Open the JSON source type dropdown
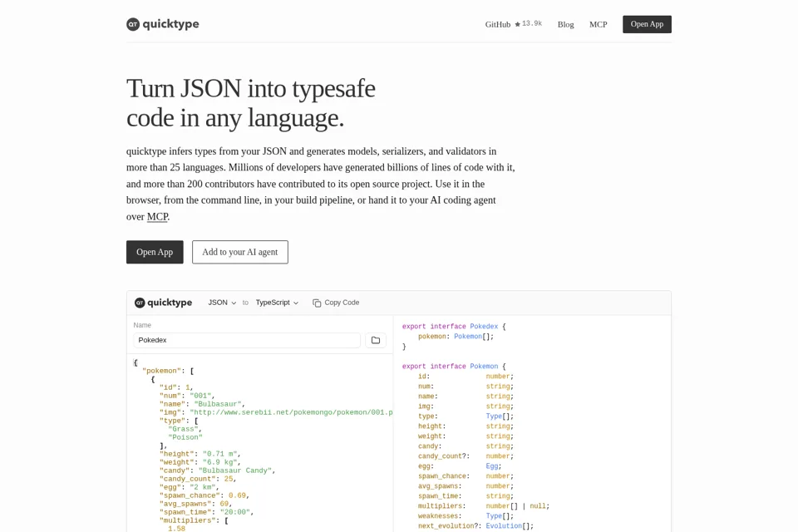Image resolution: width=798 pixels, height=532 pixels. click(x=222, y=303)
